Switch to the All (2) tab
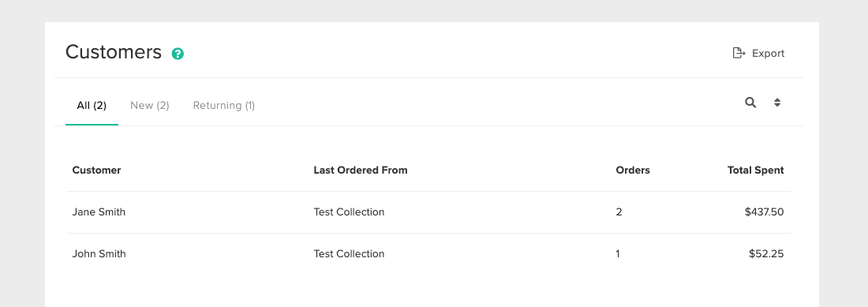This screenshot has height=307, width=868. pos(92,105)
